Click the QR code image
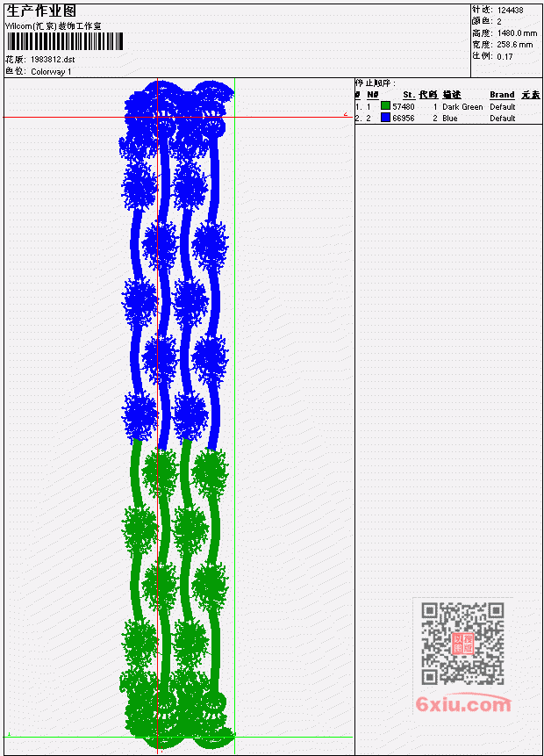The height and width of the screenshot is (756, 544). 462,644
